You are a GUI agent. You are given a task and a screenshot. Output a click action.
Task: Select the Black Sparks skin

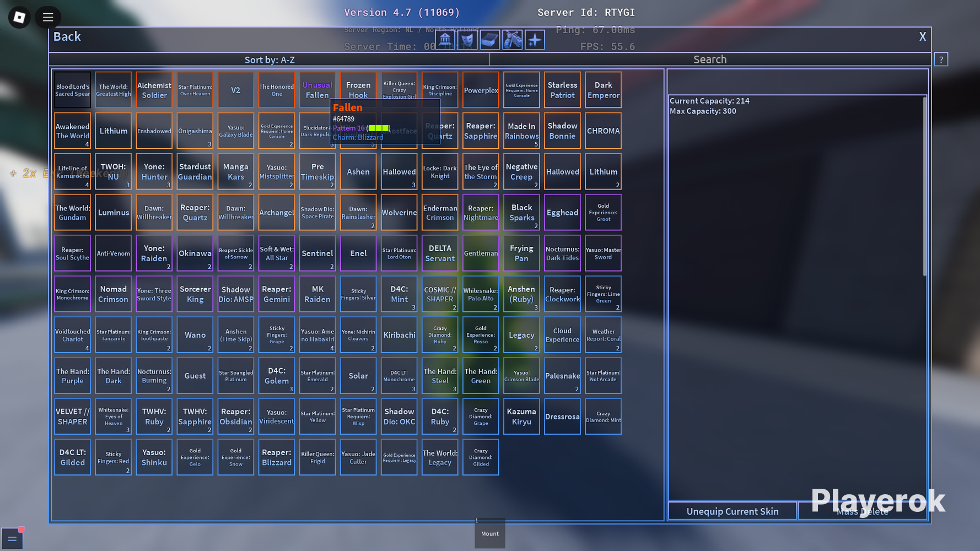click(521, 212)
